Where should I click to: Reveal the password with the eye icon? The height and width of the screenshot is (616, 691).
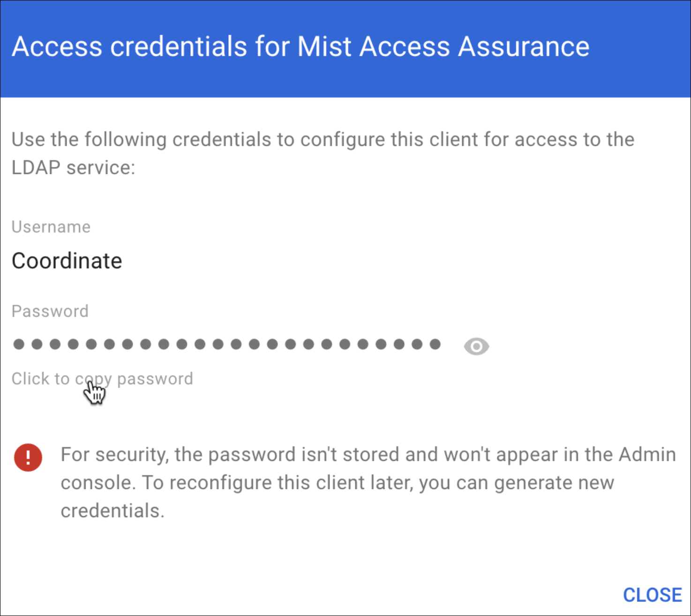[x=476, y=346]
